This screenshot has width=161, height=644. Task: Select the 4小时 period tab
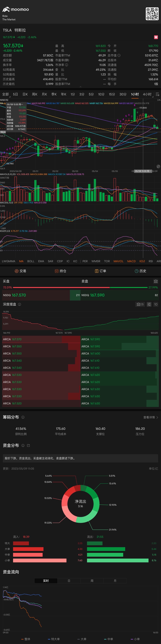click(147, 94)
